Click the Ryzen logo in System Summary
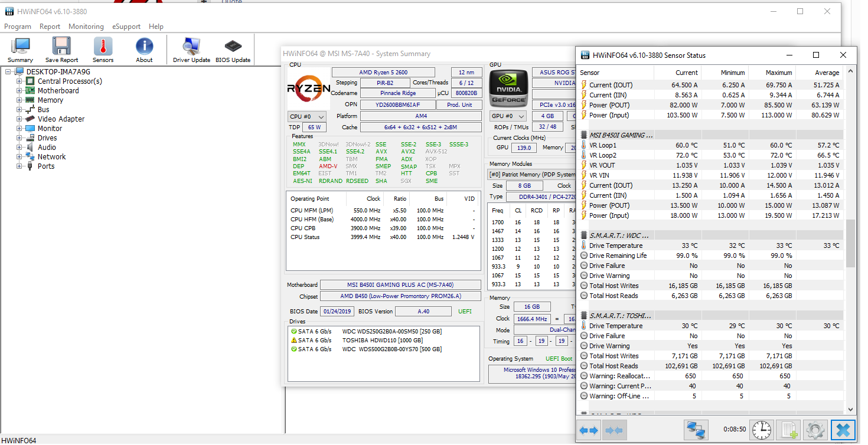Screen dimensions: 868x445 [308, 89]
